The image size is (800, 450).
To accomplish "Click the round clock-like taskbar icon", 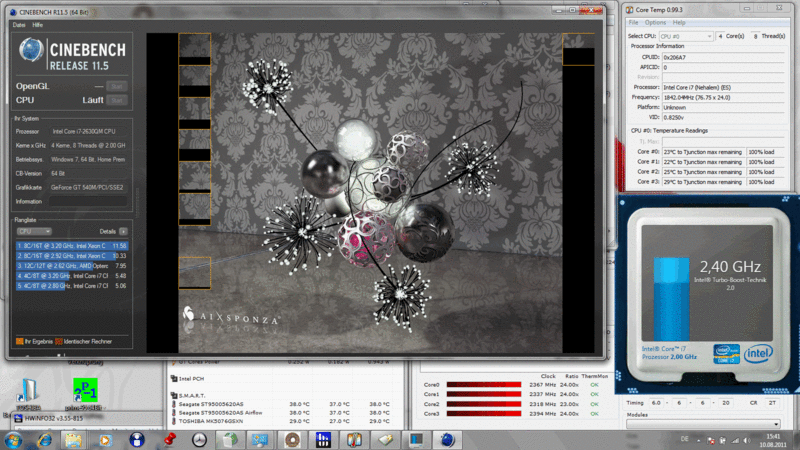I will coord(199,440).
